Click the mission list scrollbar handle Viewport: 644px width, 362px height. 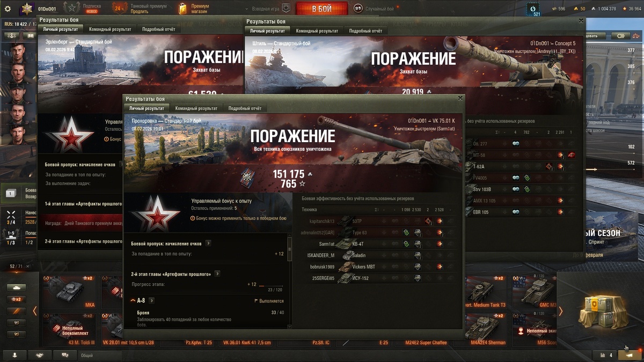(x=290, y=249)
